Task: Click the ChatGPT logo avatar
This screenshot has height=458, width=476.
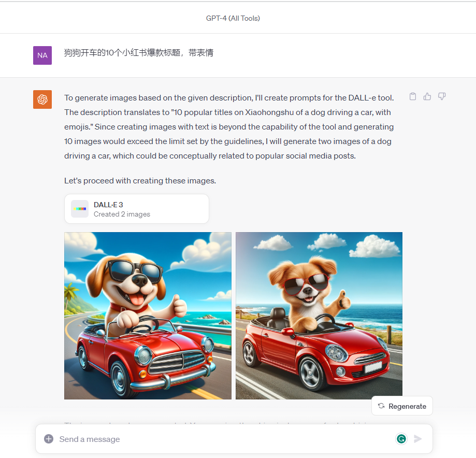Action: click(42, 99)
